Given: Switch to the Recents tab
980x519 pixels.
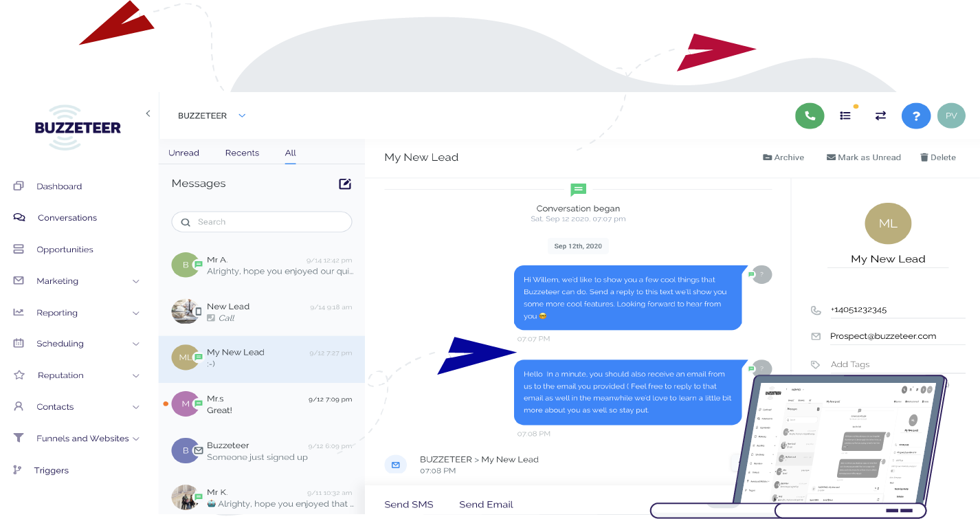Looking at the screenshot, I should (x=242, y=153).
